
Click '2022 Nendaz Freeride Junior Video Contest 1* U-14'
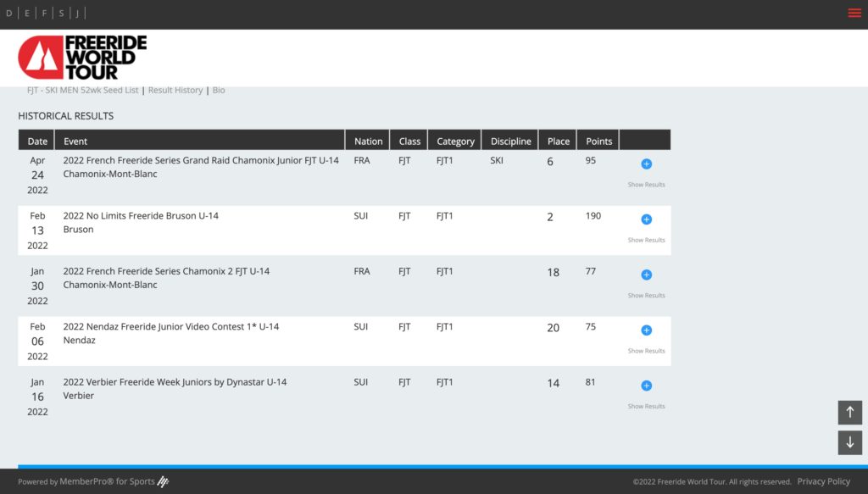point(171,326)
